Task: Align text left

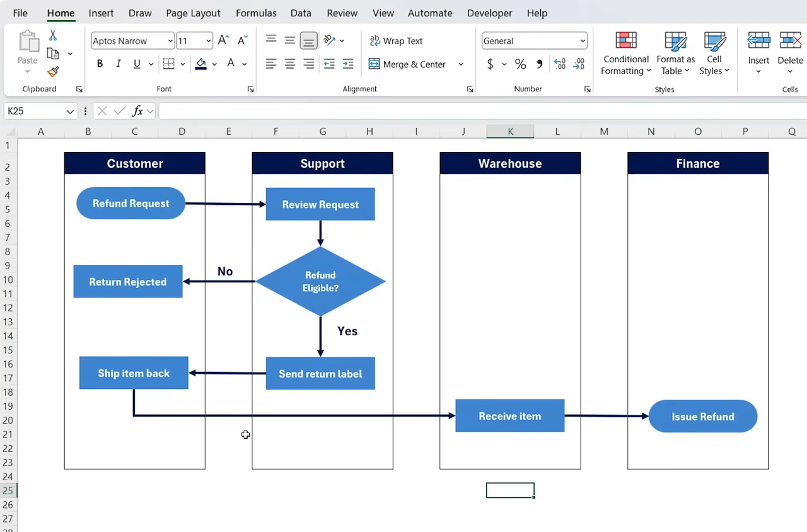Action: click(x=271, y=64)
